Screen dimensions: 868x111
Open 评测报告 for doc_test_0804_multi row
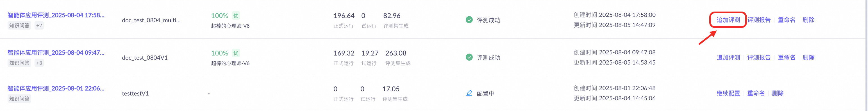tap(759, 20)
